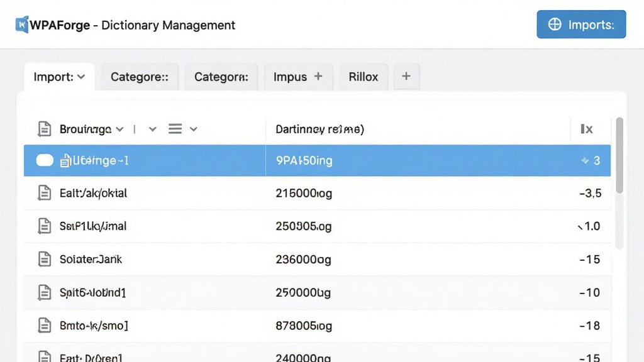Select the Rillox tab
Image resolution: width=644 pixels, height=362 pixels.
click(x=364, y=77)
